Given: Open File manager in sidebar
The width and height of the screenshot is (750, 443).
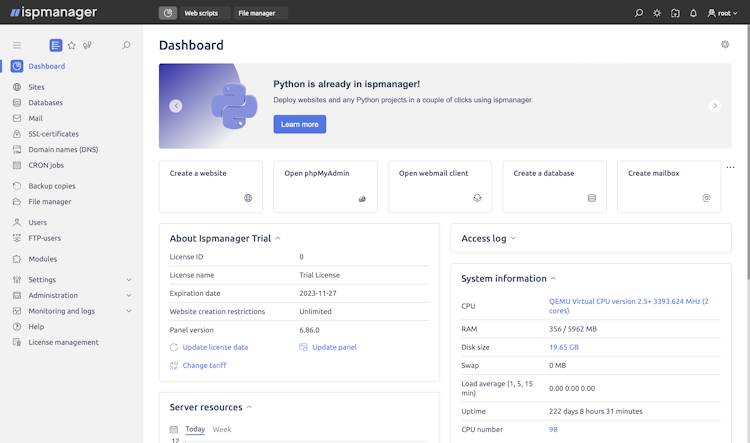Looking at the screenshot, I should pos(49,201).
